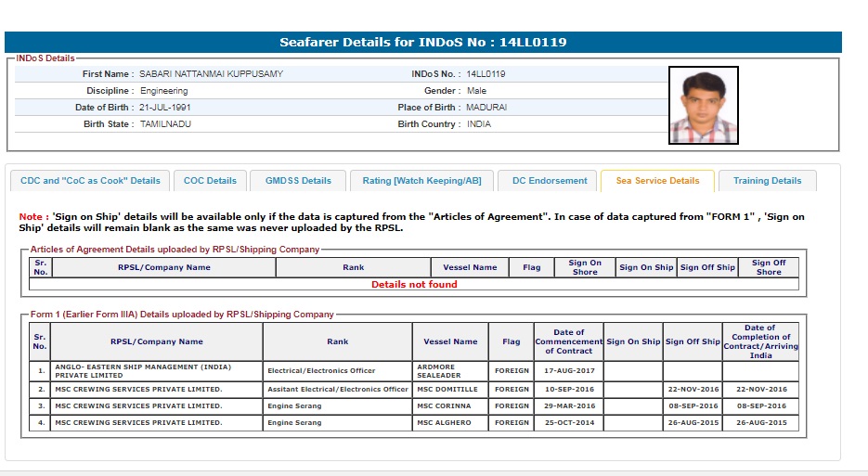The width and height of the screenshot is (868, 476).
Task: Select the ARDMORE SEALEADER vessel cell
Action: 450,370
